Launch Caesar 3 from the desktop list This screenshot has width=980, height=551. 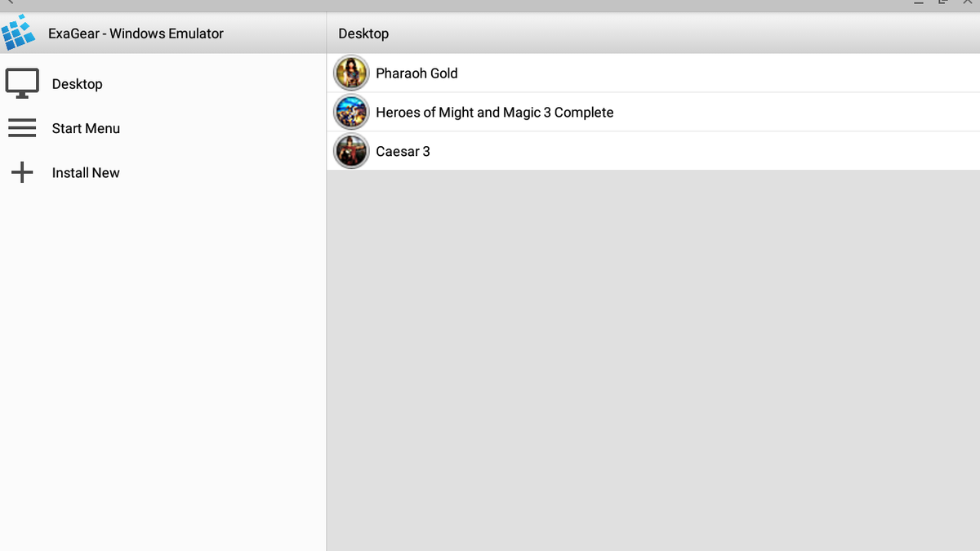click(403, 151)
